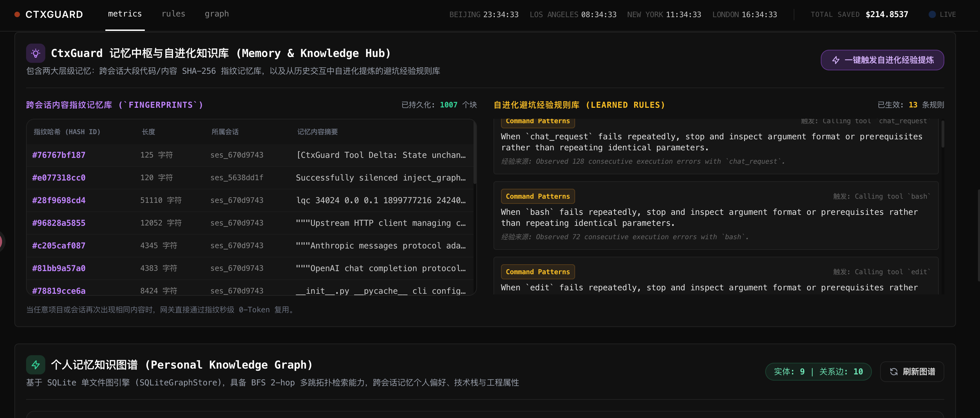This screenshot has width=980, height=418.
Task: Click the lightbulb Memory Hub icon
Action: coord(36,53)
